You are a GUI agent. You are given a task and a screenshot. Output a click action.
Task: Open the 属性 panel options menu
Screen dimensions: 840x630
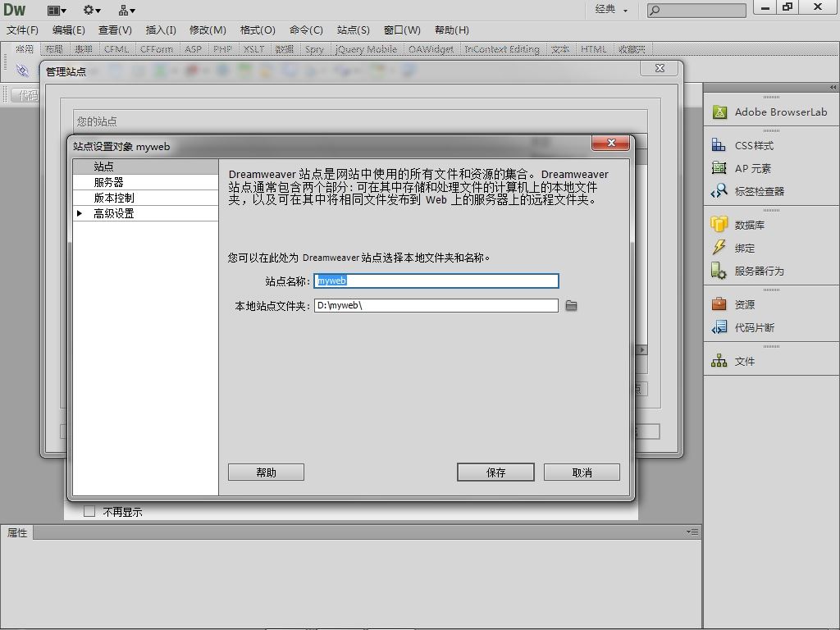click(692, 532)
